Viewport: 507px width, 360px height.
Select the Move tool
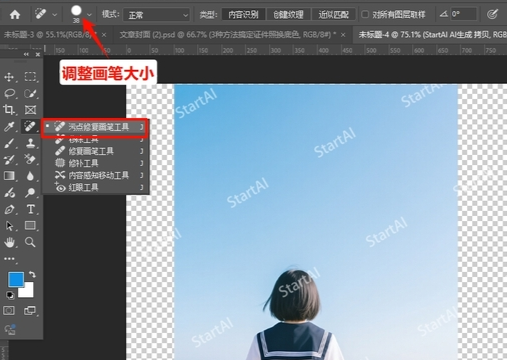(9, 77)
